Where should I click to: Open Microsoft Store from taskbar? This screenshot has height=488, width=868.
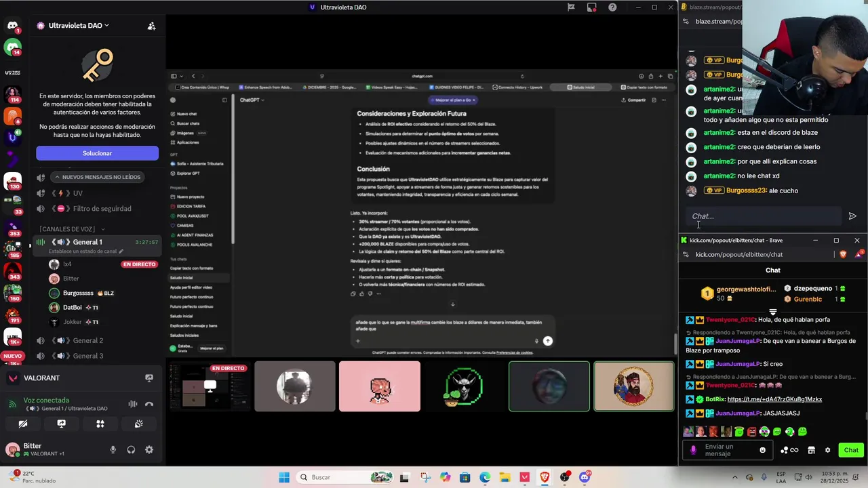coord(465,477)
